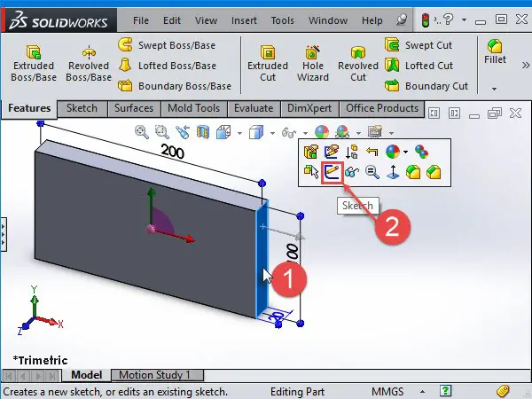Open the Edit menu

point(172,20)
